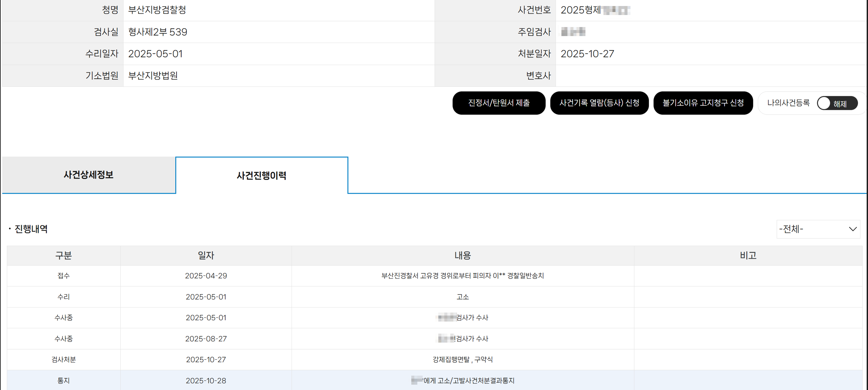
Task: Toggle the 나의사건등록 switch
Action: (x=837, y=103)
